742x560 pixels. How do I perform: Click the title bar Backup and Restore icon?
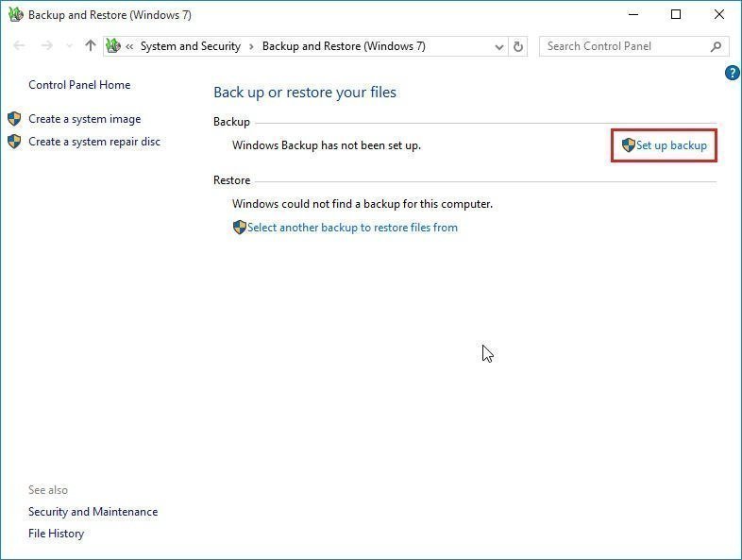coord(16,15)
